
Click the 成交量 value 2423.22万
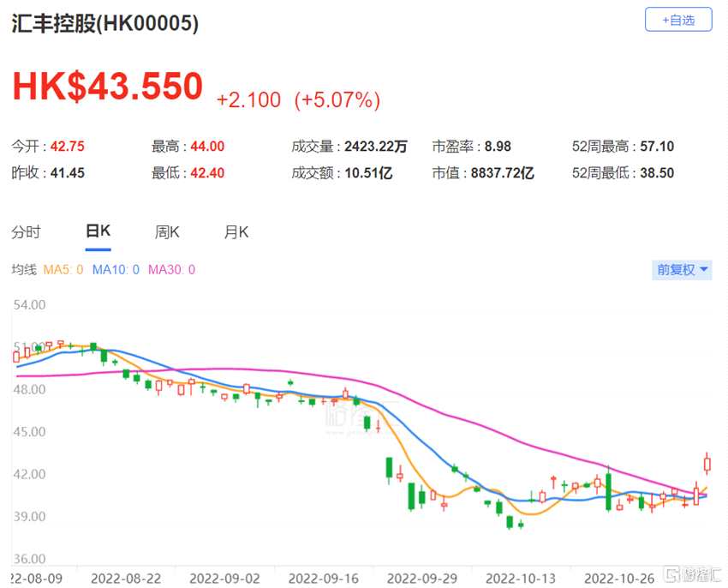[376, 147]
